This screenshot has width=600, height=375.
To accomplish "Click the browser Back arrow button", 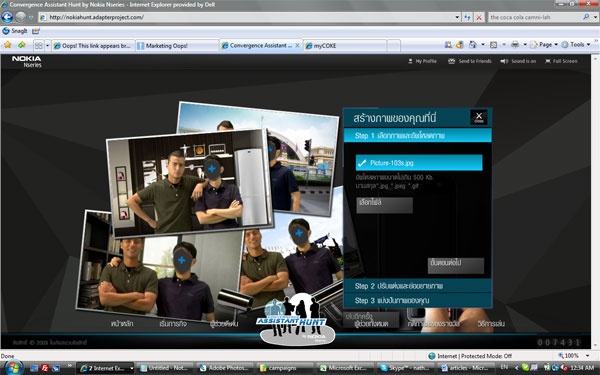I will [7, 17].
